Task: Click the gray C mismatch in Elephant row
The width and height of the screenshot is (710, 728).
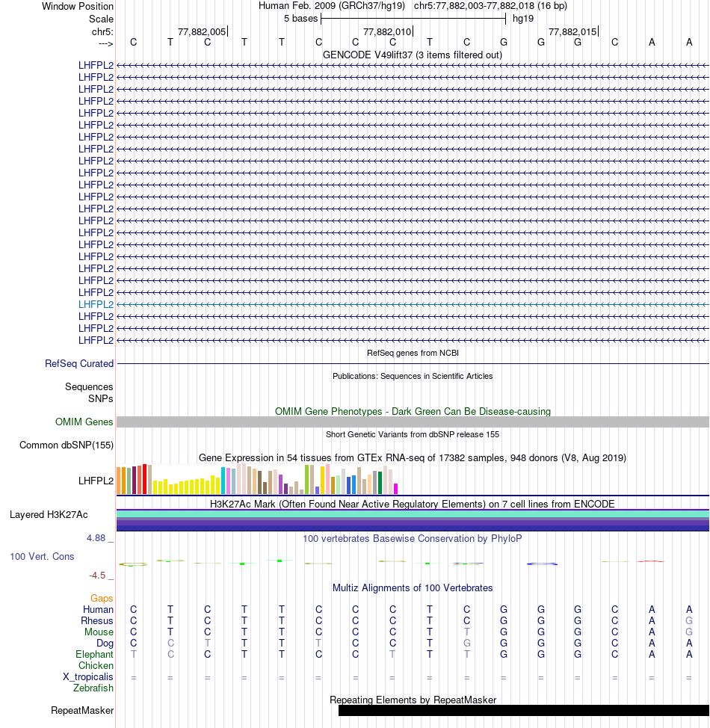Action: point(170,654)
